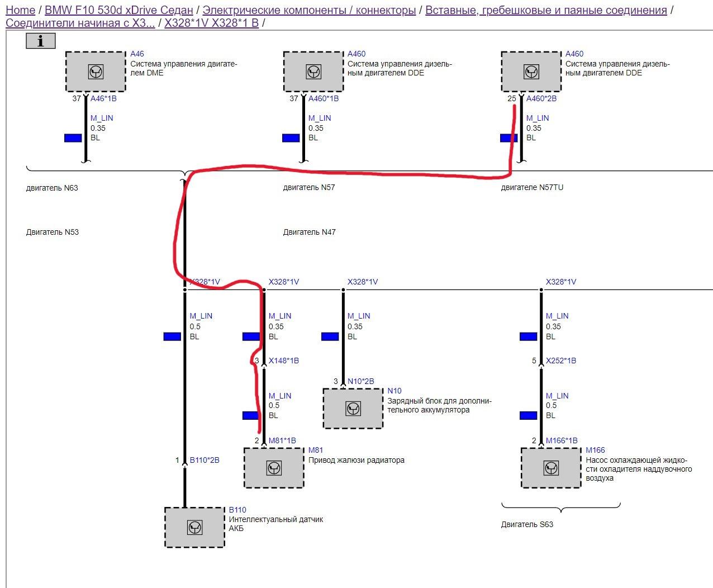713x588 pixels.
Task: Click the A46*1B connector label
Action: pos(103,98)
